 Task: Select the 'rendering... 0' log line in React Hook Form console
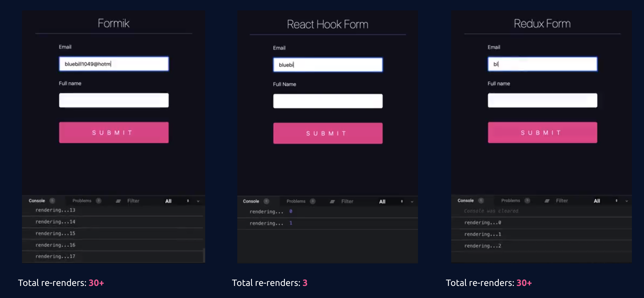click(327, 212)
